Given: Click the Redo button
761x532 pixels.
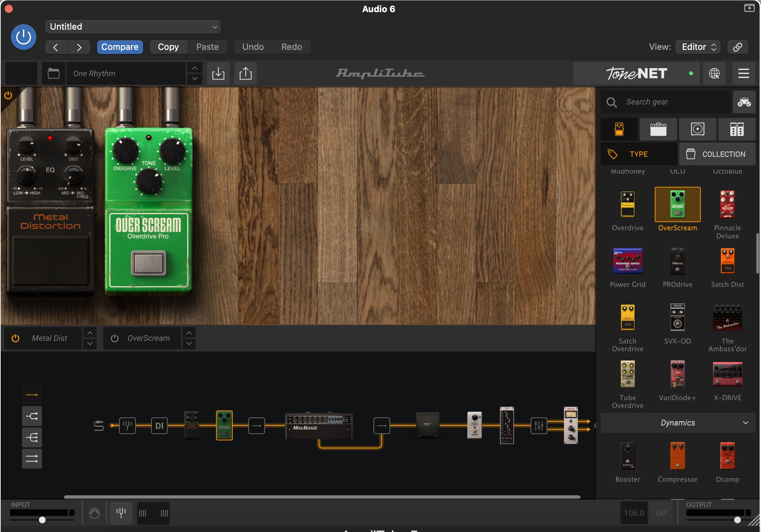Looking at the screenshot, I should [x=292, y=47].
